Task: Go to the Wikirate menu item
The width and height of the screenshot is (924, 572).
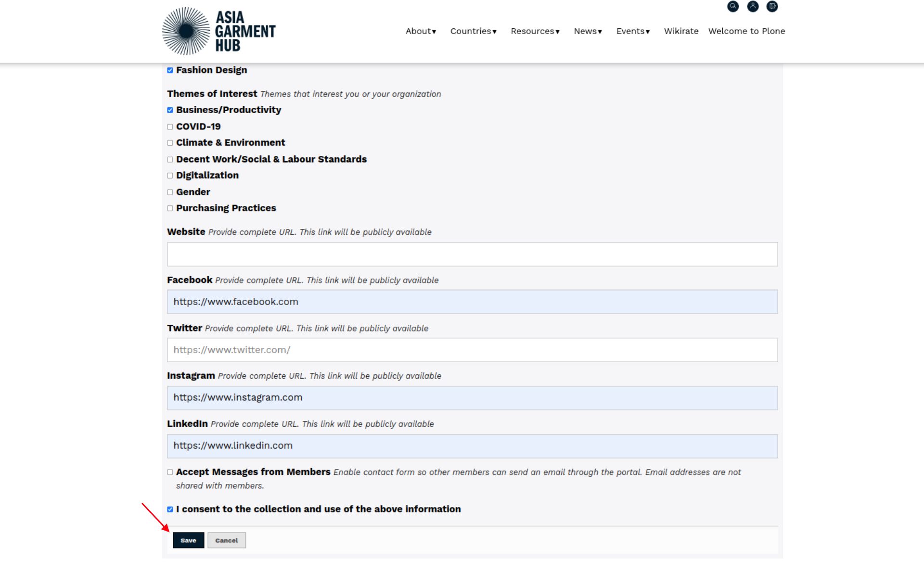Action: click(681, 31)
